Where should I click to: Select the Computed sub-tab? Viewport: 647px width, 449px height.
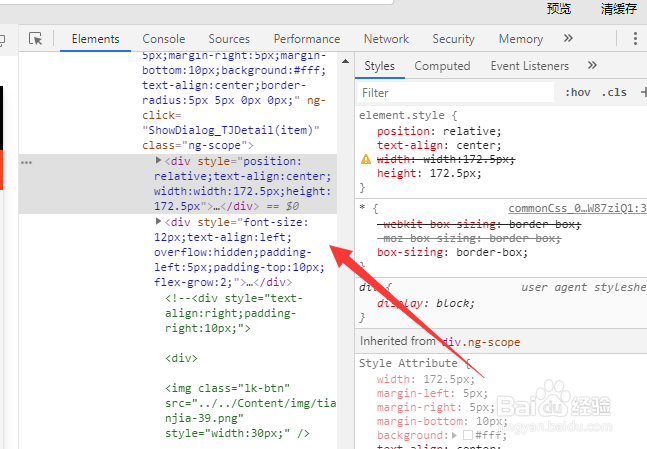(442, 66)
